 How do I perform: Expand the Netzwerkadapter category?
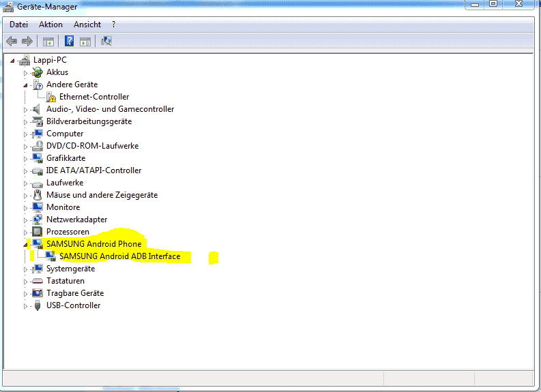tap(25, 220)
